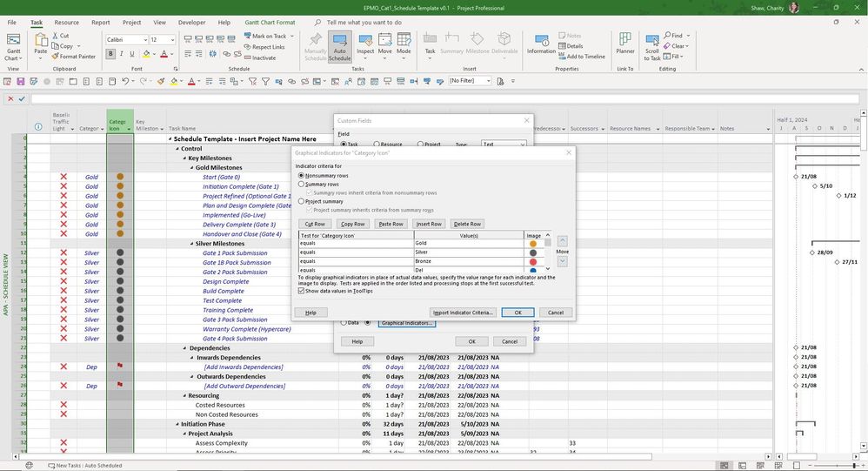Open the Gantt Chart Format tab
This screenshot has height=471, width=868.
(x=270, y=23)
